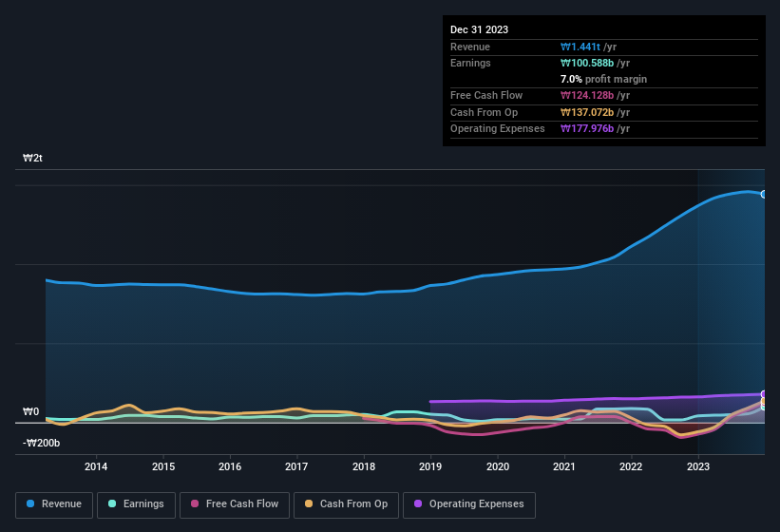Toggle the Operating Expenses legend button
Viewport: 780px width, 532px height.
(469, 504)
